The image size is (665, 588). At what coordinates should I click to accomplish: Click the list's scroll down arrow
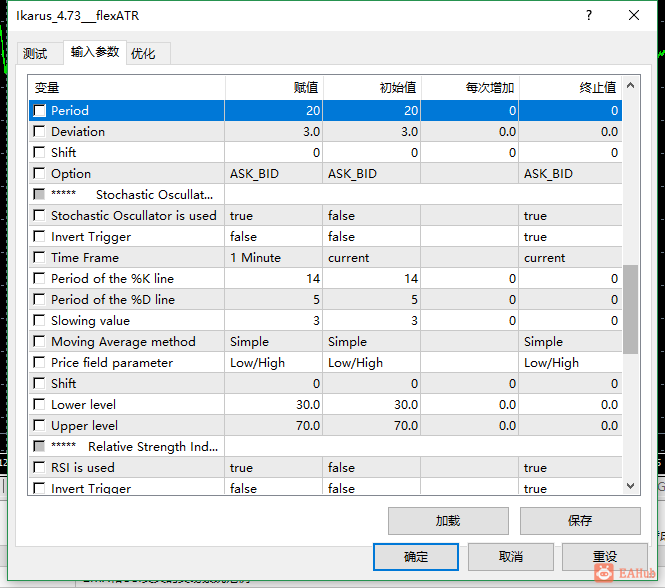pos(631,486)
